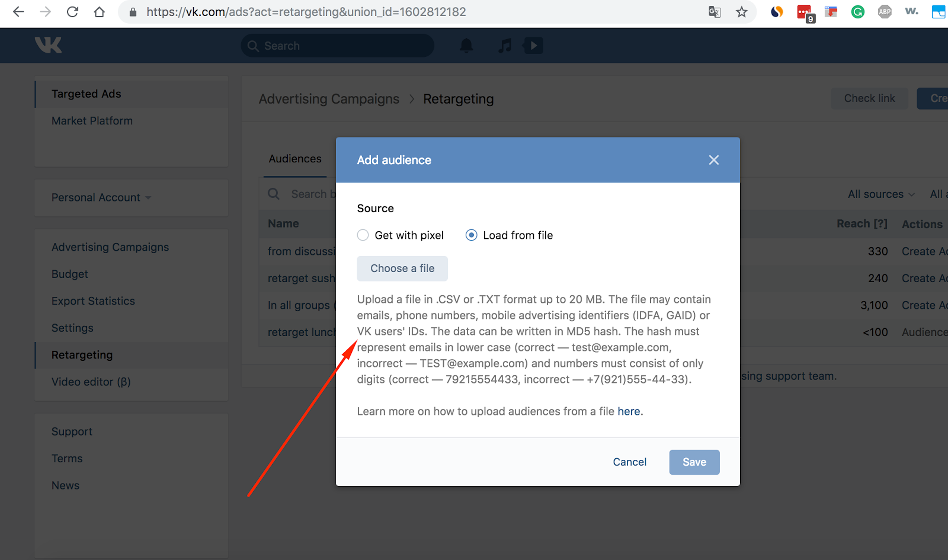948x560 pixels.
Task: Bookmark this page with the star icon
Action: tap(742, 12)
